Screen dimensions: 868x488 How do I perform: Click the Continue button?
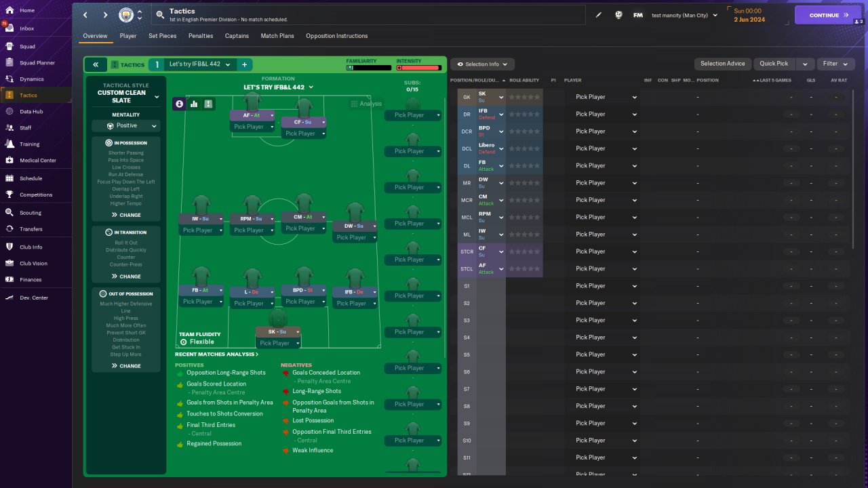pyautogui.click(x=827, y=15)
